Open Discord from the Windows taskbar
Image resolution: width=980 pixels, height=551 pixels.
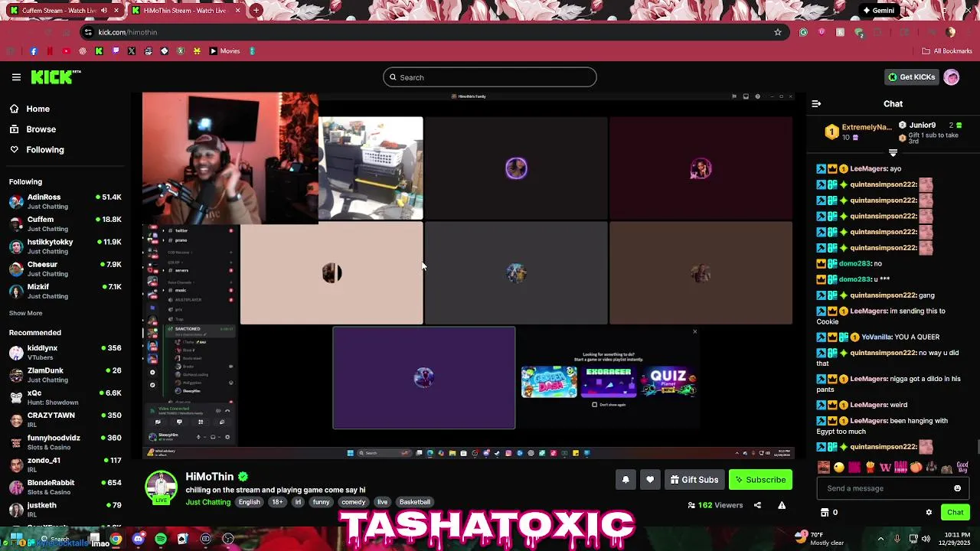[138, 539]
